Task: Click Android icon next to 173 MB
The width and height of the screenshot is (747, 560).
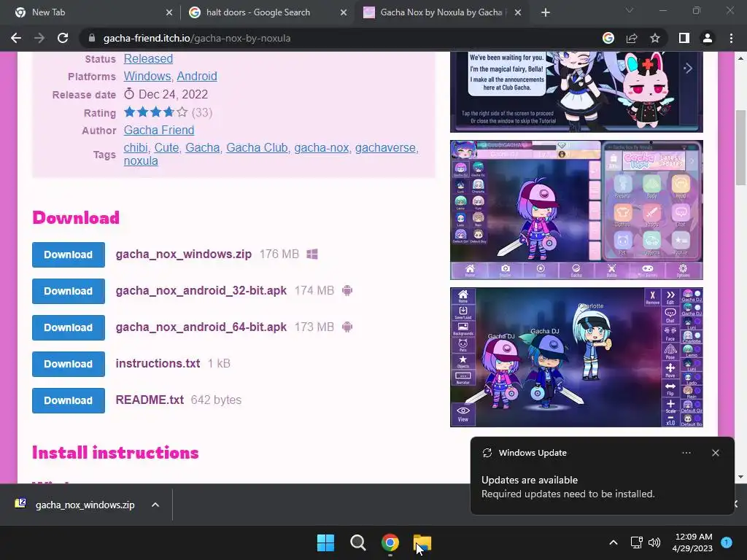Action: click(347, 327)
